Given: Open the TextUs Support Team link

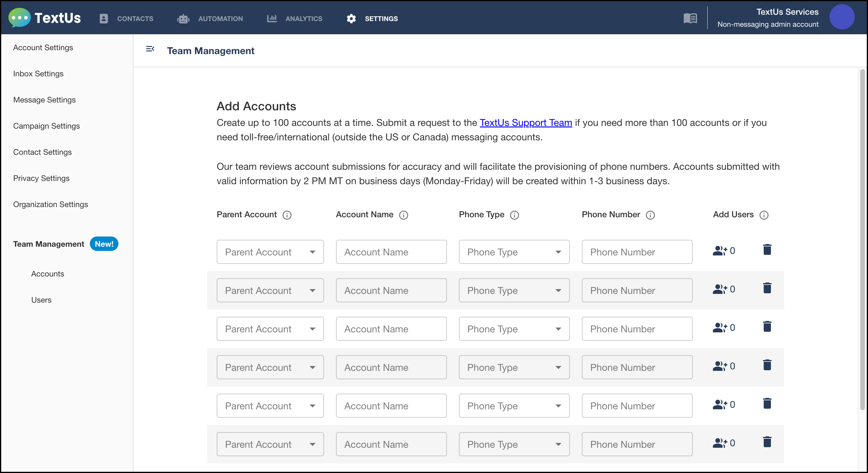Looking at the screenshot, I should point(526,123).
